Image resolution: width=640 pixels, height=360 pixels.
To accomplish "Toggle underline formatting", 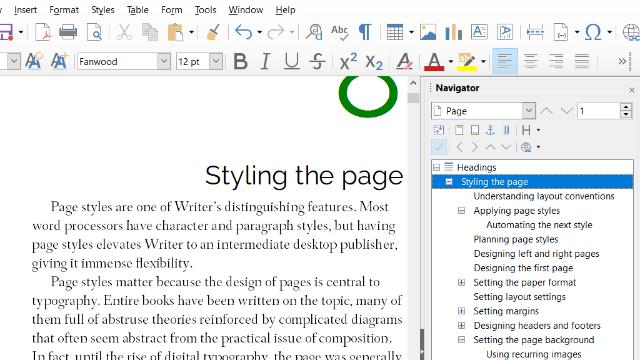I will pyautogui.click(x=291, y=62).
